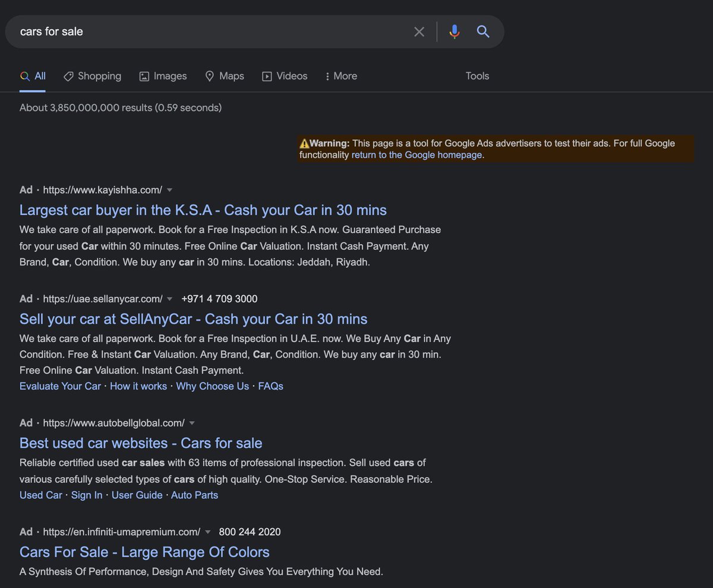Open 'Largest car buyer in the K.S.A' ad

pos(203,210)
